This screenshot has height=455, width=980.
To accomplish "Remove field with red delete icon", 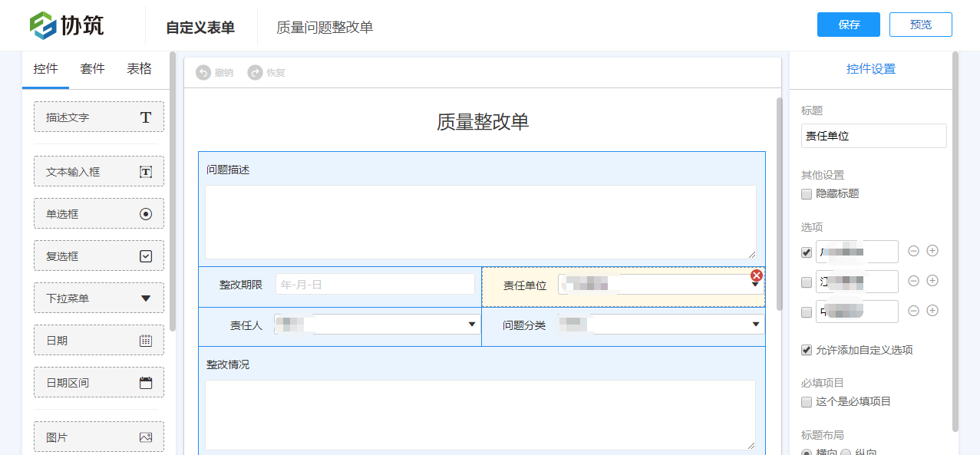I will pyautogui.click(x=757, y=275).
